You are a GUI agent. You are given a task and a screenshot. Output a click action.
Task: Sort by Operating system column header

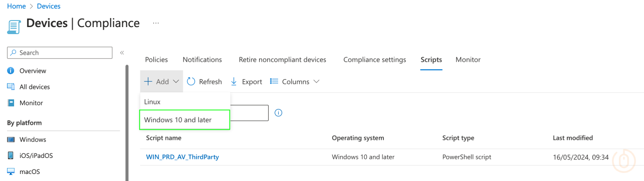[358, 138]
